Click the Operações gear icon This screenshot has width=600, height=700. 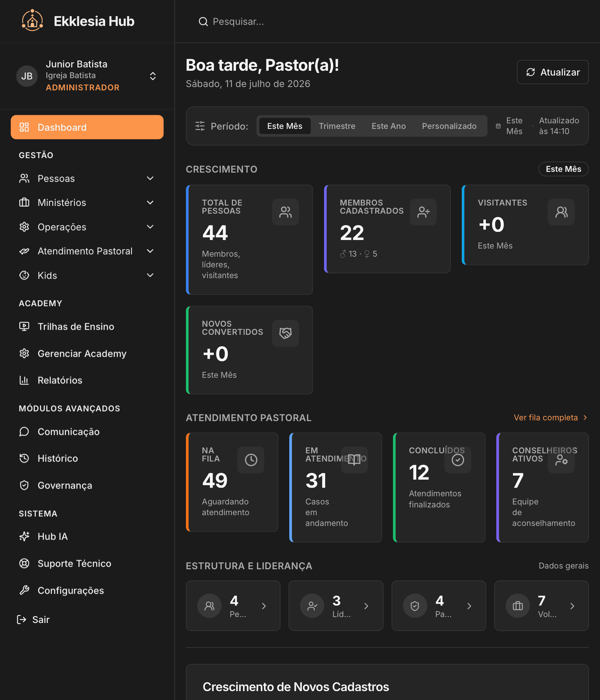24,227
